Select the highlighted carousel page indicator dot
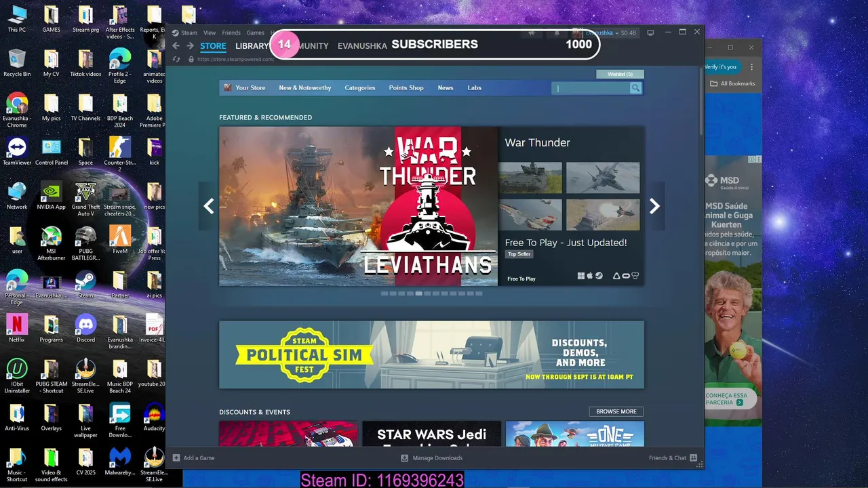Image resolution: width=868 pixels, height=488 pixels. 419,293
